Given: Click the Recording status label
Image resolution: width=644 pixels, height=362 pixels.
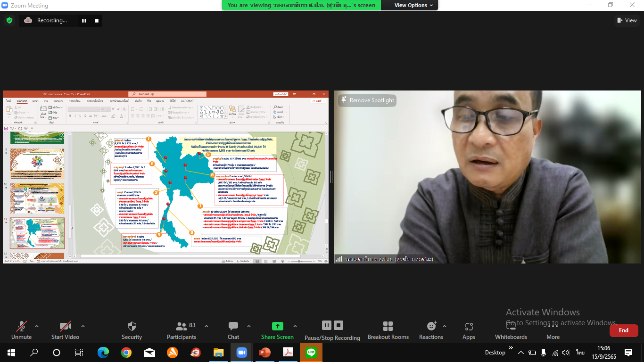Looking at the screenshot, I should [x=52, y=20].
